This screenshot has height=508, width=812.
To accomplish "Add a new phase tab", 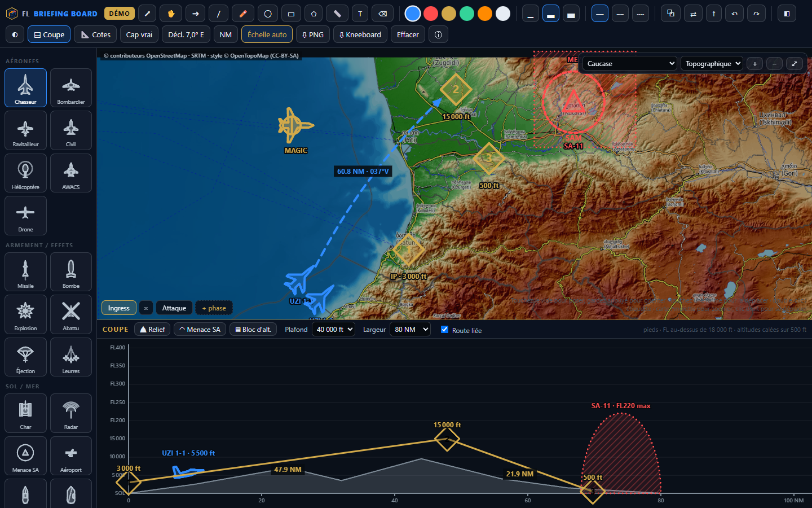I will click(214, 308).
